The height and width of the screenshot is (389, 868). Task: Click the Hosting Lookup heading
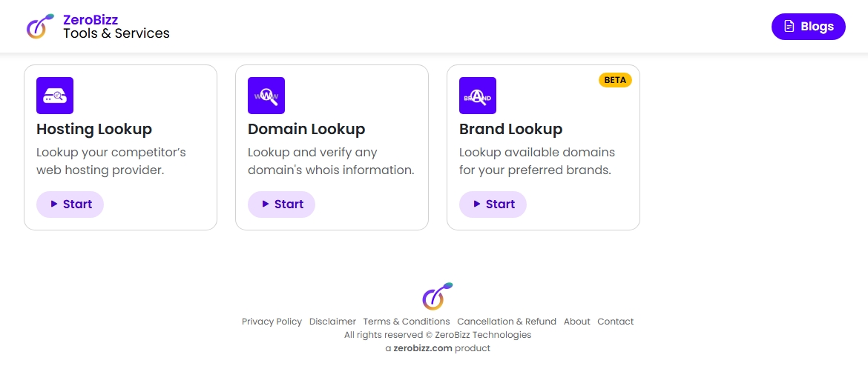tap(94, 129)
